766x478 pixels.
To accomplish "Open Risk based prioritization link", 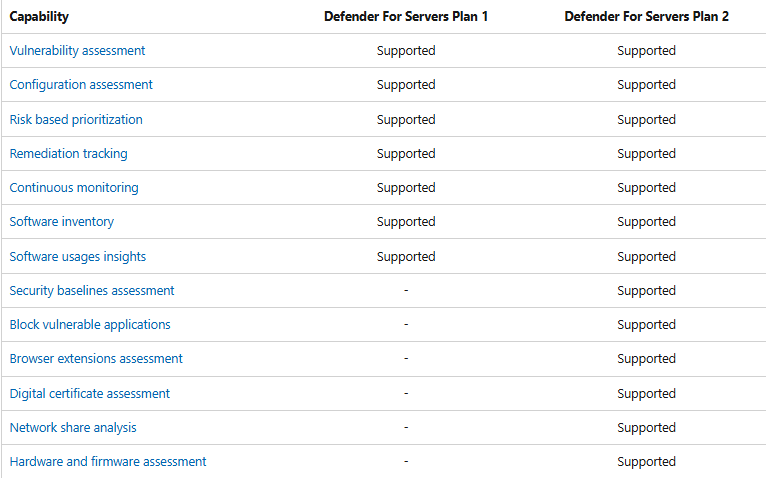I will [76, 120].
